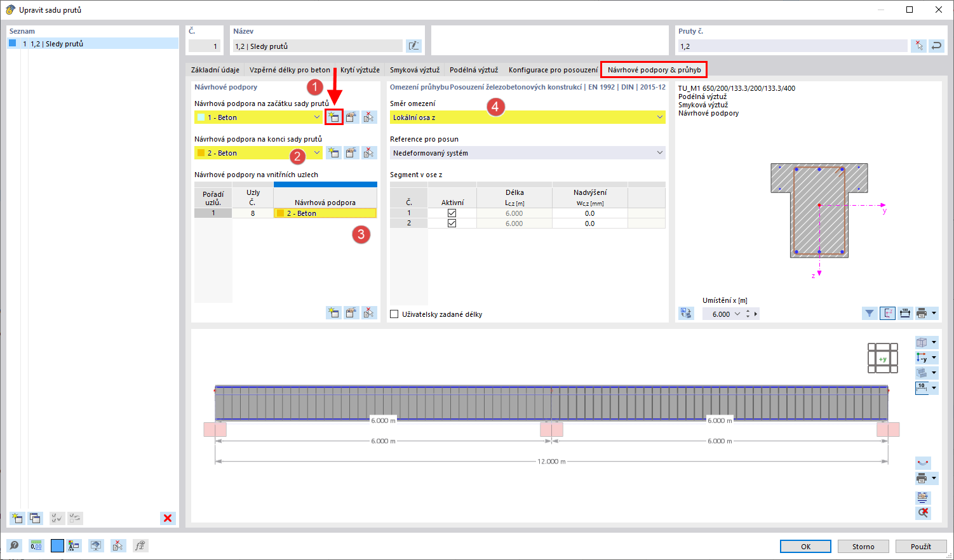Image resolution: width=954 pixels, height=560 pixels.
Task: Select Smyková výztuž tab
Action: coord(415,70)
